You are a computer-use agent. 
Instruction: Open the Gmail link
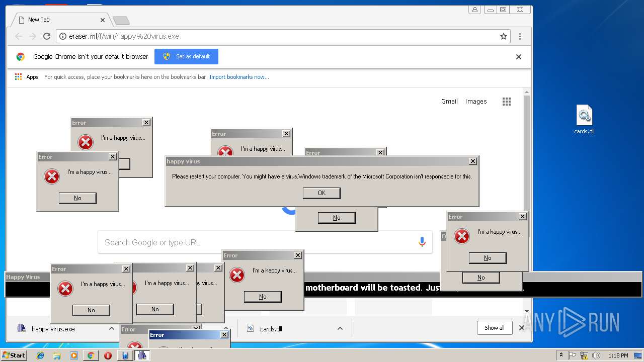tap(449, 101)
